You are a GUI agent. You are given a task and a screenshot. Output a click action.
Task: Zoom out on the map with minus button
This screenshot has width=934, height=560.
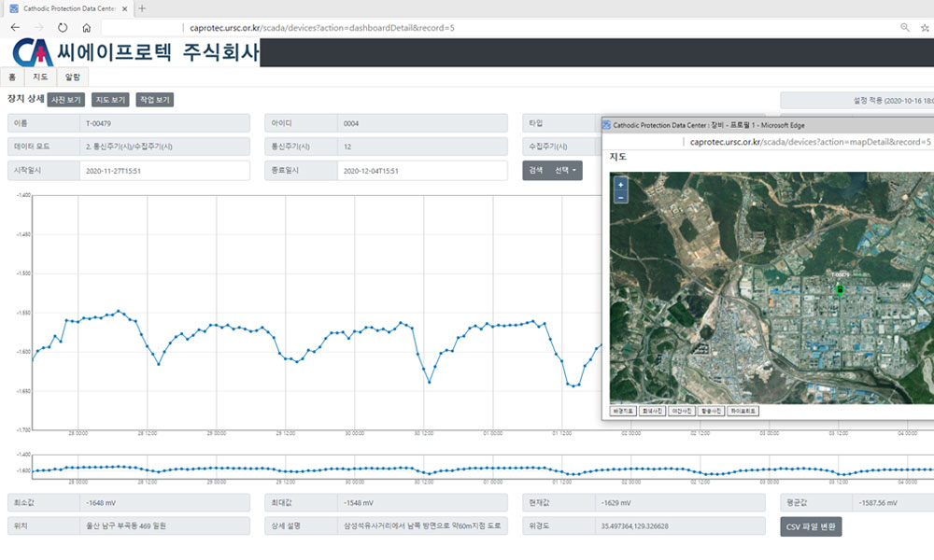[x=621, y=197]
